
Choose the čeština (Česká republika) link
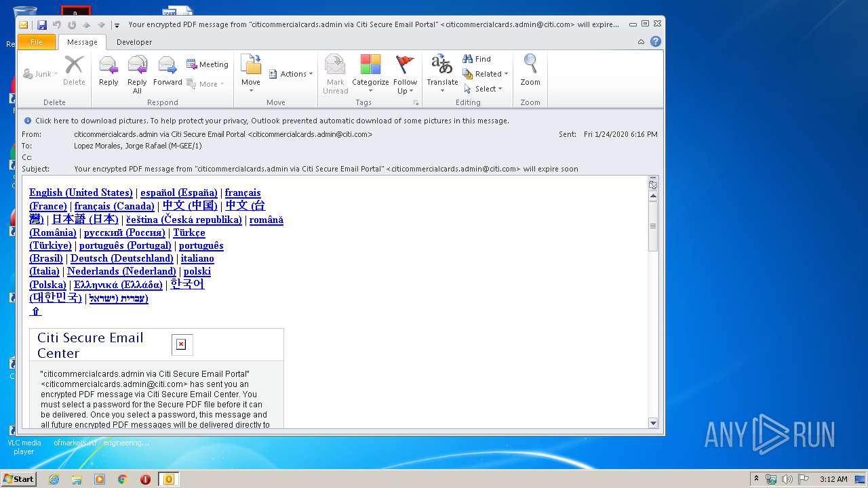[184, 220]
